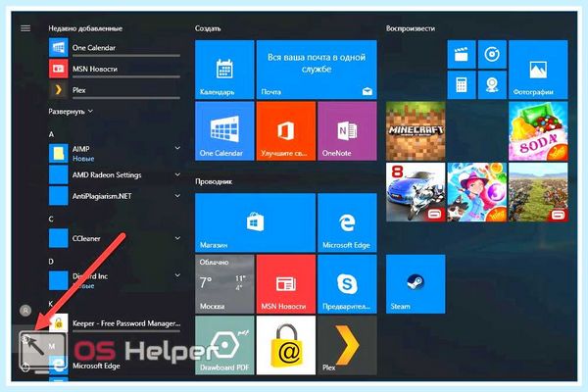Open Keeper - Free Password Manager entry
This screenshot has width=588, height=392.
point(115,323)
